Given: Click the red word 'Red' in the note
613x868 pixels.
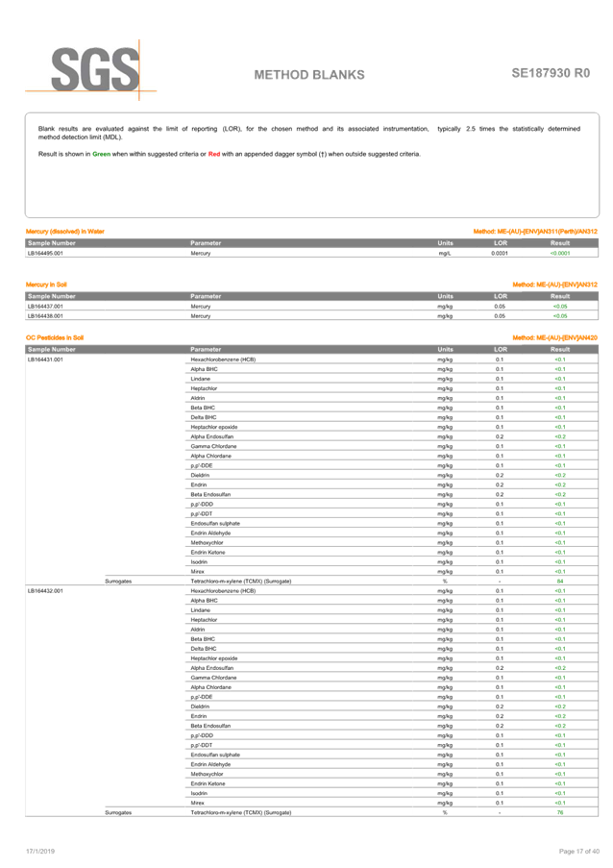Looking at the screenshot, I should click(x=214, y=154).
